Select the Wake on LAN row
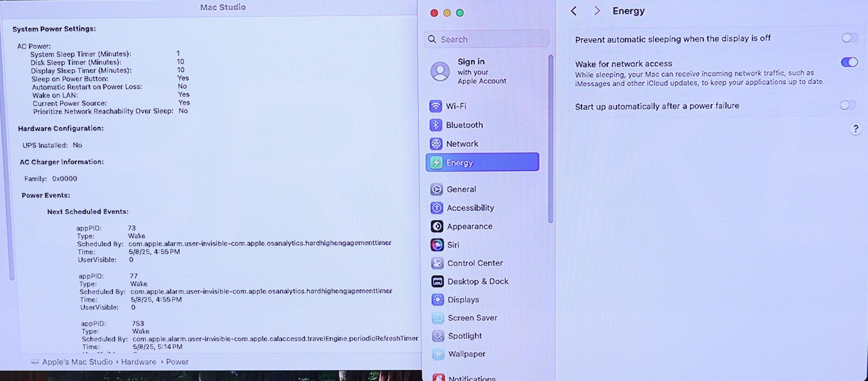868x381 pixels. click(x=111, y=95)
